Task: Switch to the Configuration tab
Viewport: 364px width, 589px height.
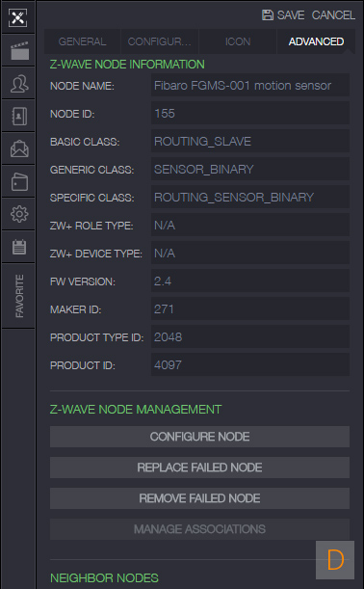Action: [160, 41]
